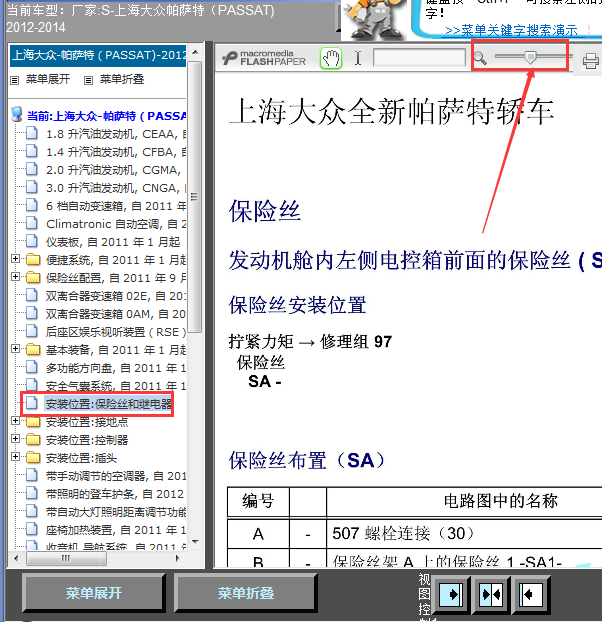The image size is (602, 622).
Task: Click the center-split view control button
Action: (x=491, y=595)
